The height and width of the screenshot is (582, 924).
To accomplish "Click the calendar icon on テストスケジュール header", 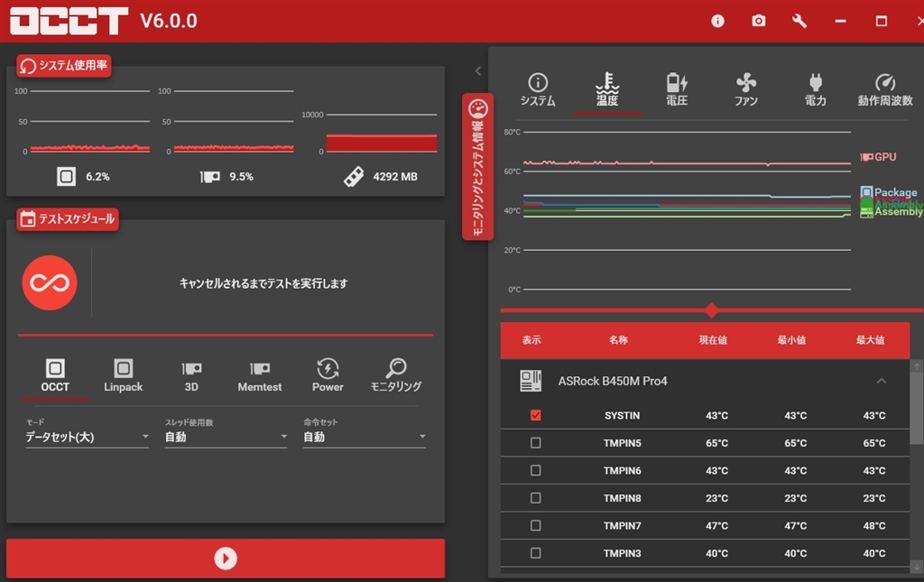I will pos(28,219).
